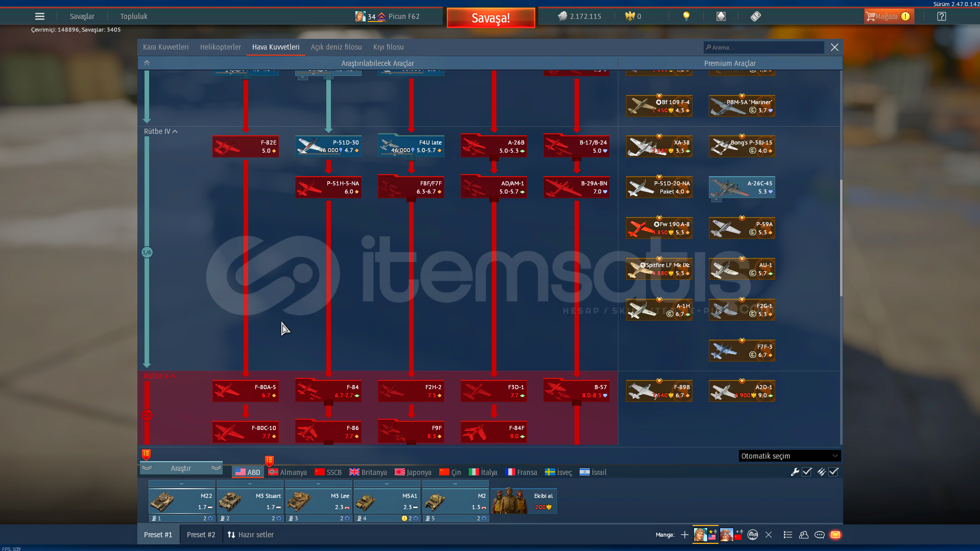Select the F-82E aircraft card
Screen dimensions: 980x551
tap(246, 147)
